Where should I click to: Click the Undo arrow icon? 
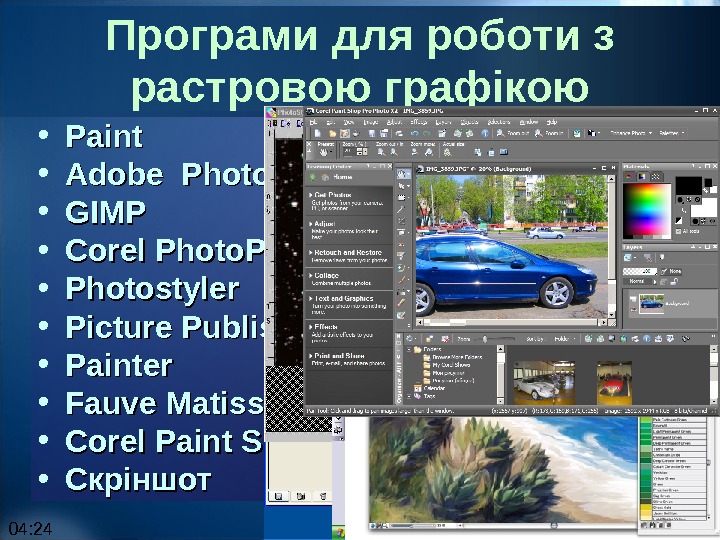point(414,133)
